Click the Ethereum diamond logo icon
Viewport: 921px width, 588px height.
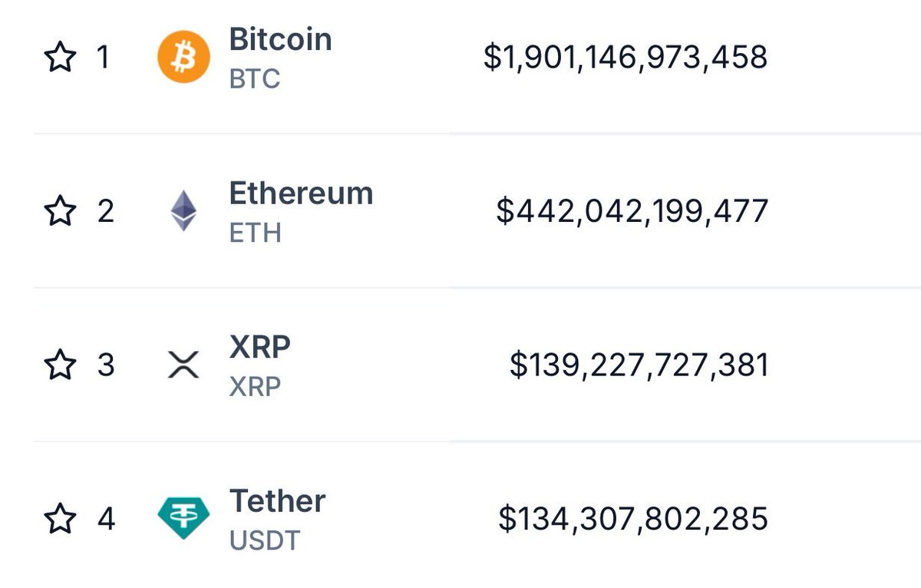click(x=183, y=211)
